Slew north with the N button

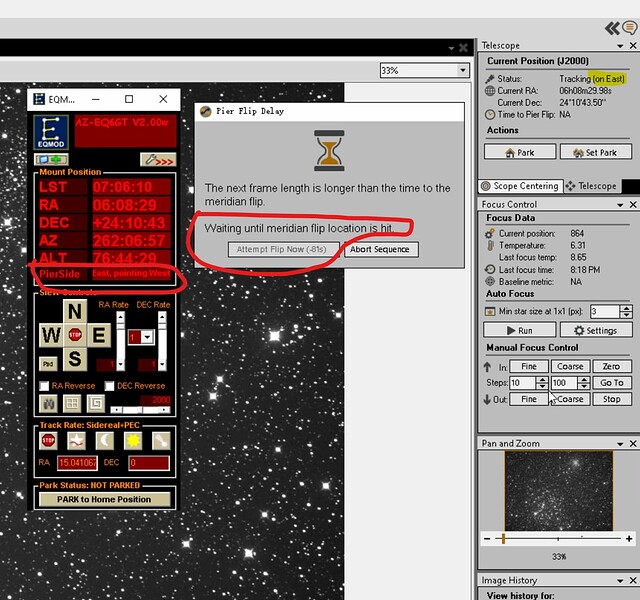[75, 310]
